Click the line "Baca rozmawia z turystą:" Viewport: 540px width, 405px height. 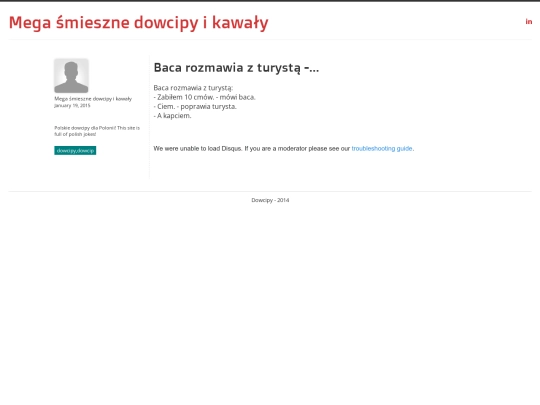click(193, 88)
